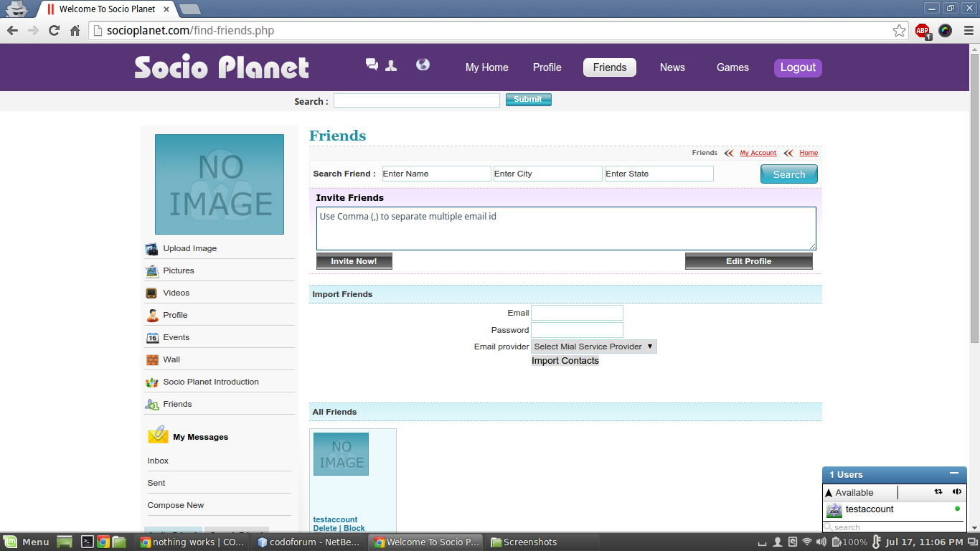Open News in the top navigation
The image size is (980, 551).
click(672, 67)
